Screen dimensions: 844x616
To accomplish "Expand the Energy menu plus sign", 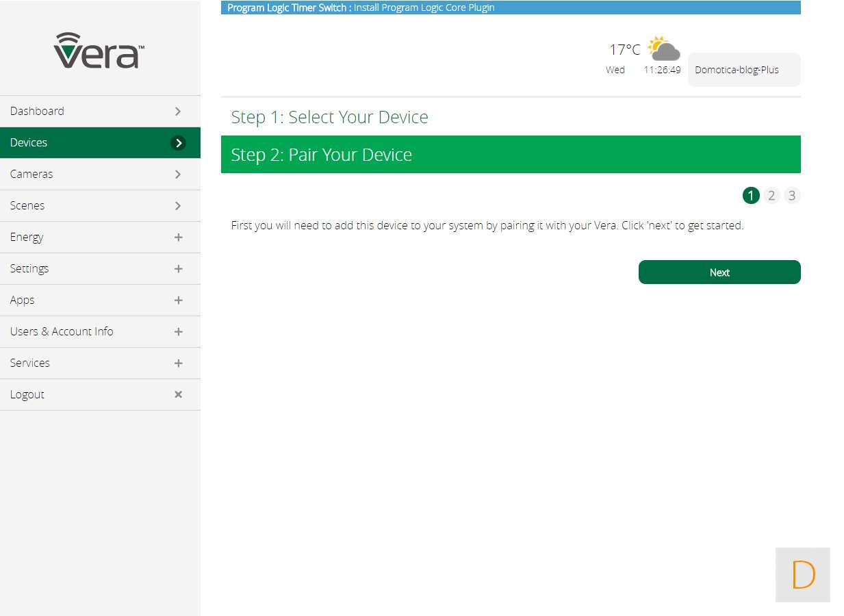I will coord(178,238).
